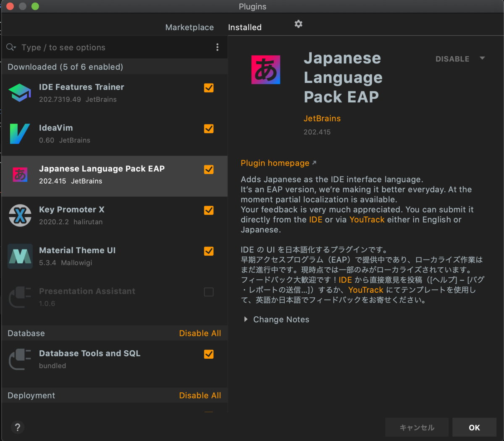Disable the IDE Features Trainer checkbox
Viewport: 504px width, 441px height.
click(209, 88)
